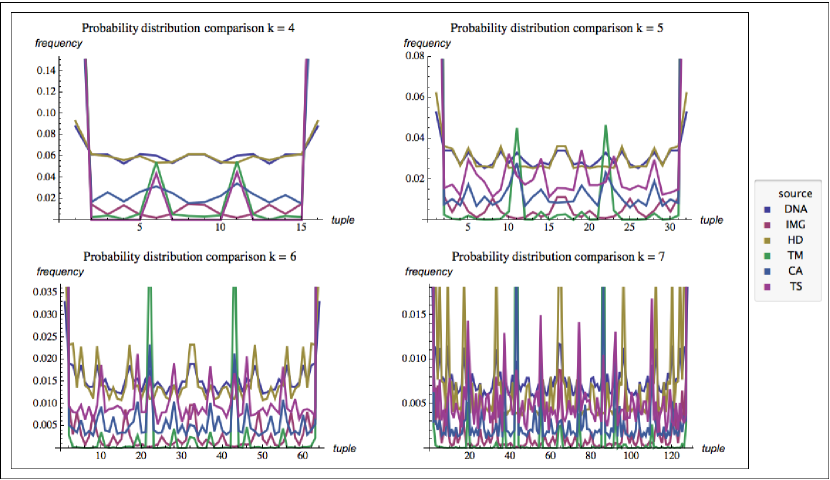
Task: Click the 'tuple' axis label of k = 6 chart
Action: coord(345,449)
